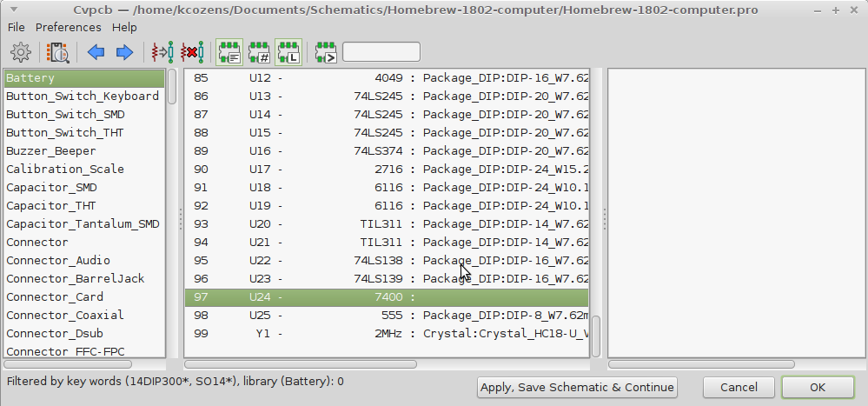
Task: Select component row 95 U22 74LS138
Action: (x=387, y=261)
